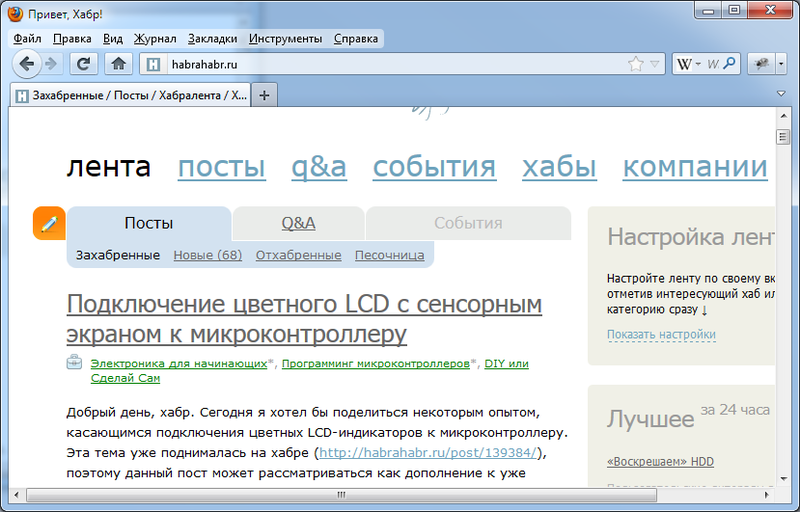Viewport: 800px width, 512px height.
Task: Switch to the События feed tab
Action: coord(468,223)
